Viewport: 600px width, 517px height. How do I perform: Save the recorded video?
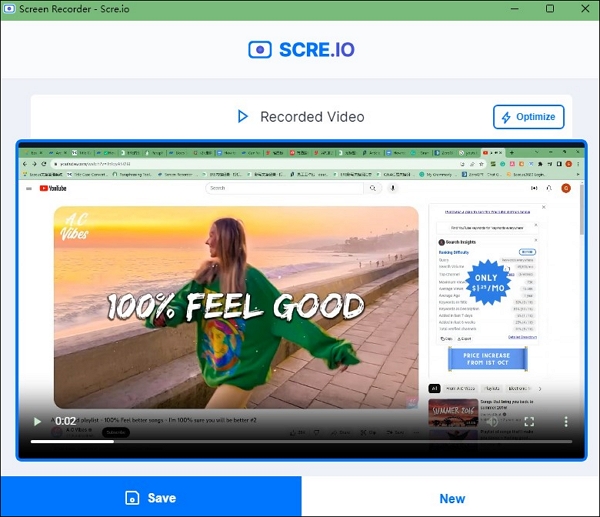click(x=151, y=497)
